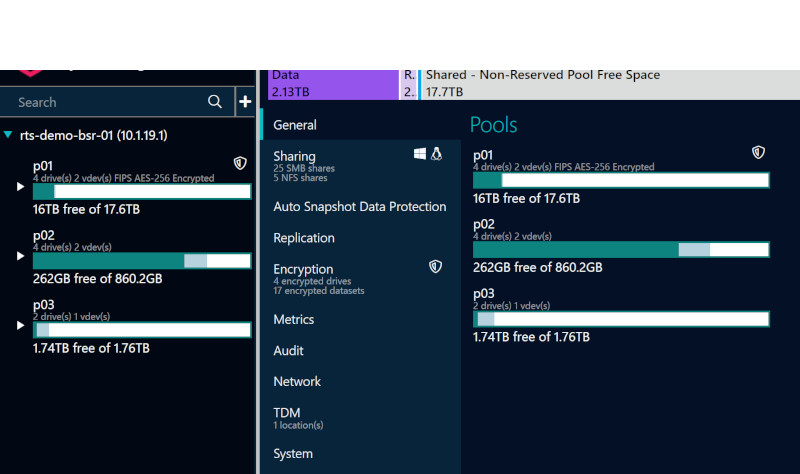The image size is (800, 474).
Task: Click Pools panel p03 usage bar
Action: 621,319
